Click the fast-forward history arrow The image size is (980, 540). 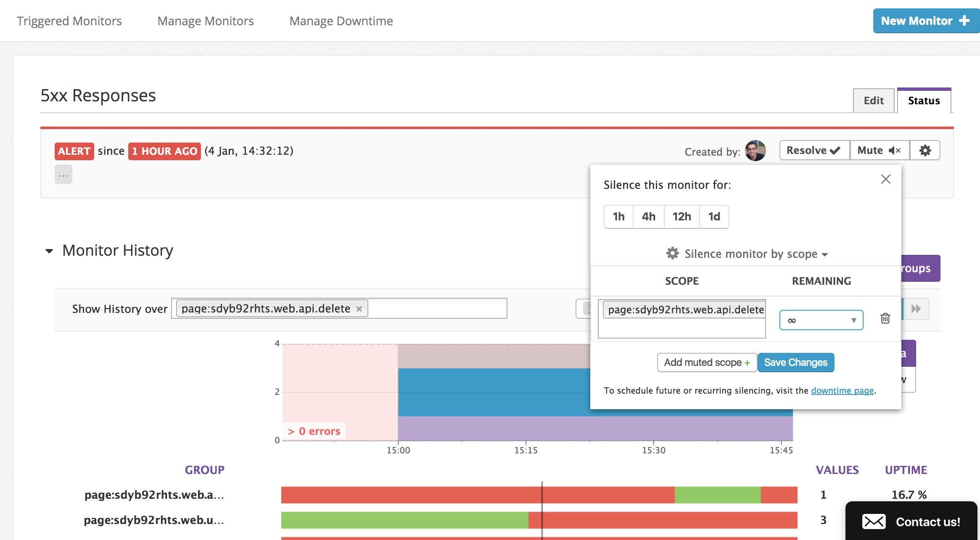coord(916,309)
